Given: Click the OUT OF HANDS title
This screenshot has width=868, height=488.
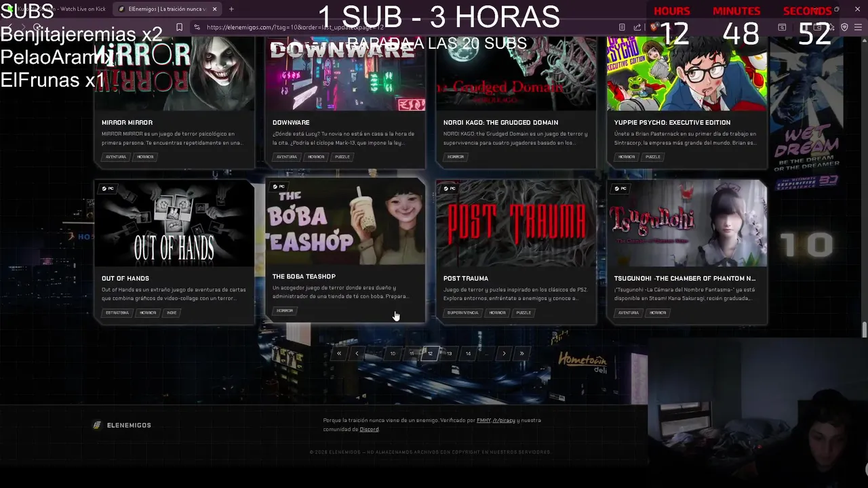Looking at the screenshot, I should click(x=125, y=279).
